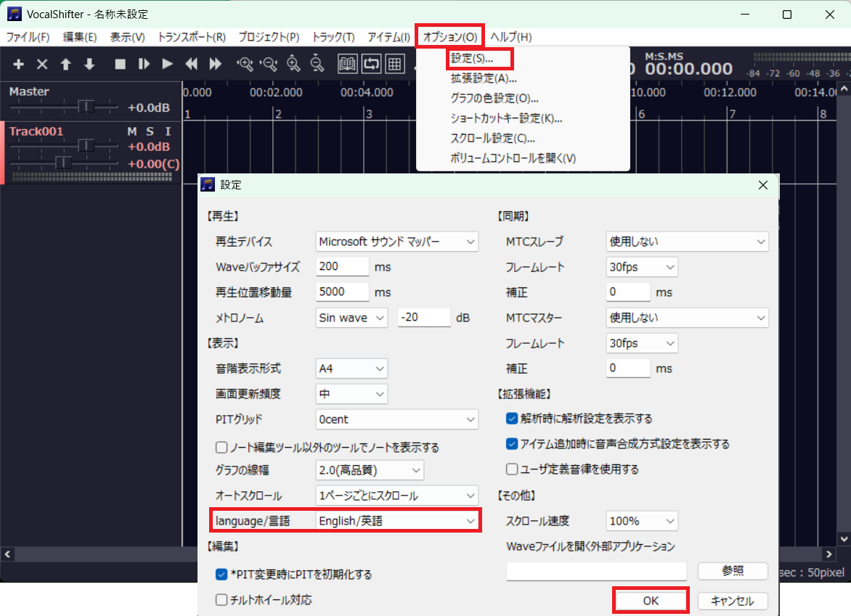This screenshot has width=851, height=616.
Task: Open the プロジェクト(P) menu
Action: click(269, 37)
